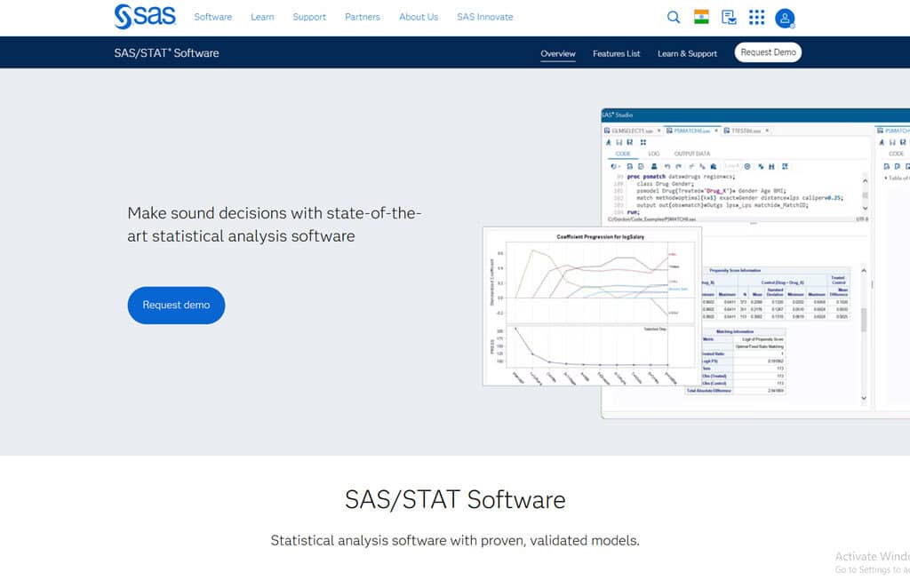Click the blue Request demo button

[176, 305]
